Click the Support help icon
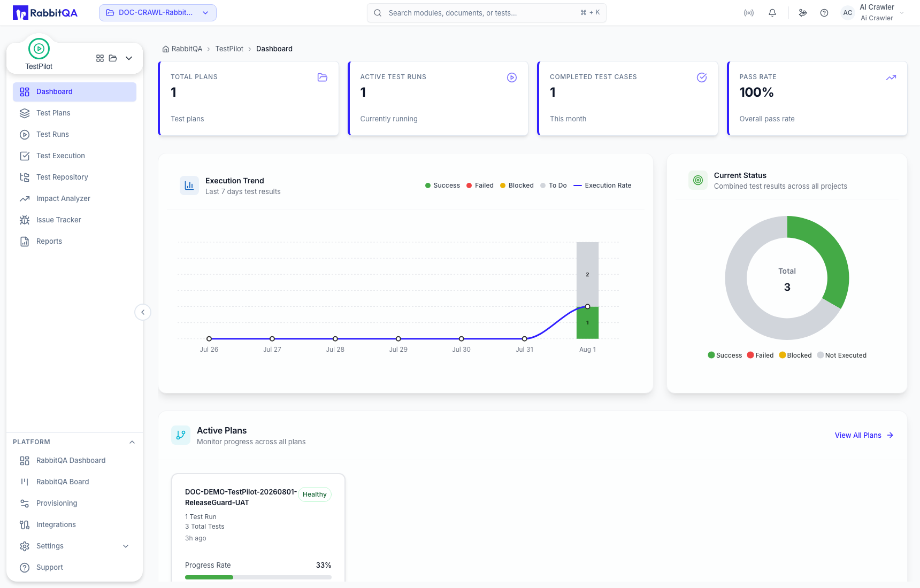This screenshot has height=588, width=920. click(25, 568)
